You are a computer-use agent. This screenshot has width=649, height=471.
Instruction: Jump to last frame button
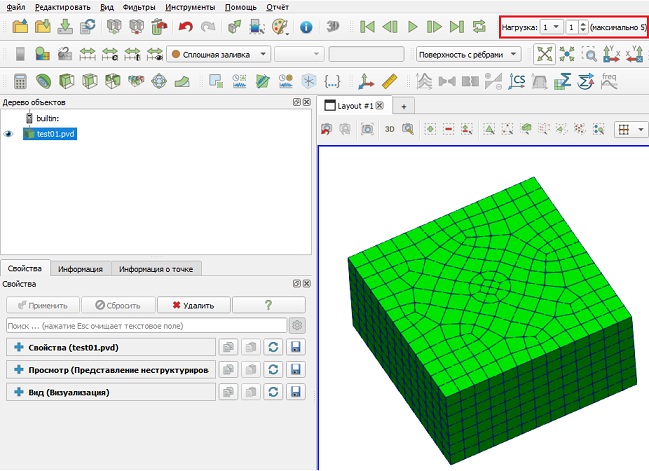pyautogui.click(x=457, y=27)
